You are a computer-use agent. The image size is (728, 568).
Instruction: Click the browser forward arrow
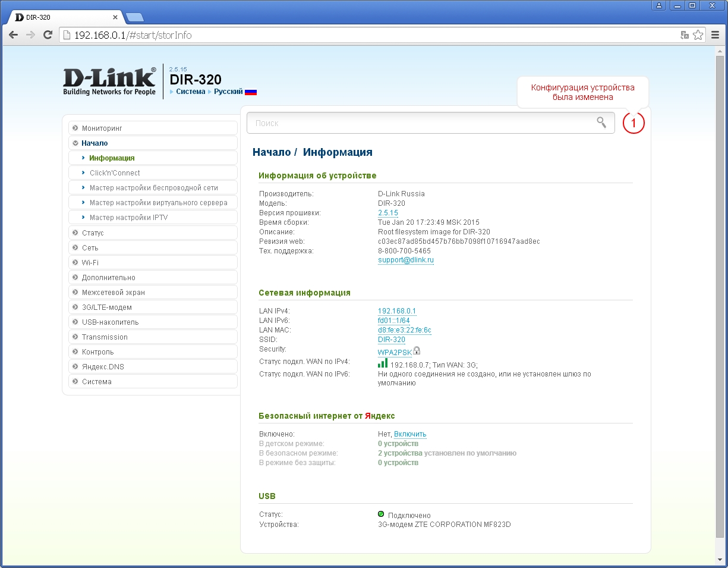click(30, 35)
